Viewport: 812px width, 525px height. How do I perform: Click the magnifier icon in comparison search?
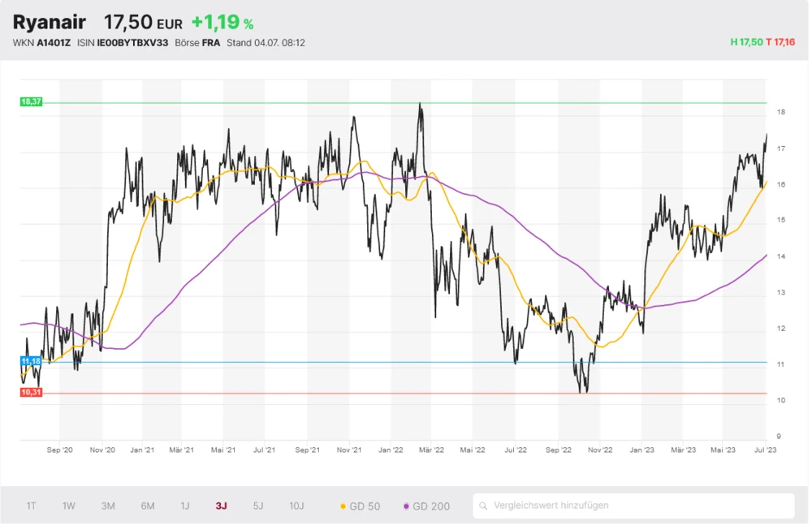[484, 506]
